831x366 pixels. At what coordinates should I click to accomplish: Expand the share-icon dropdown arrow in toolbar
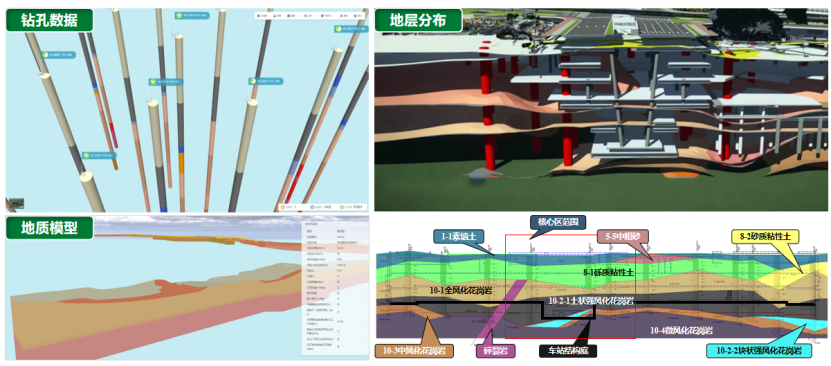point(314,16)
